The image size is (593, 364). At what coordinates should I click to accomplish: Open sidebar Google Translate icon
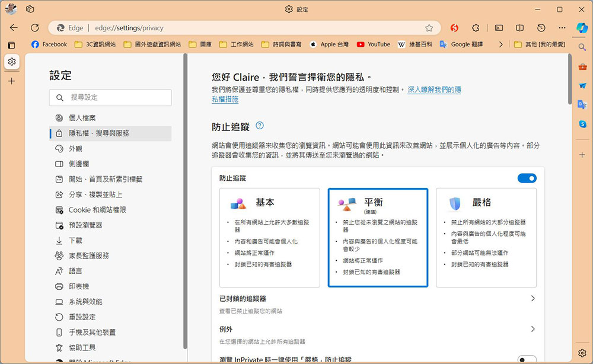[582, 105]
